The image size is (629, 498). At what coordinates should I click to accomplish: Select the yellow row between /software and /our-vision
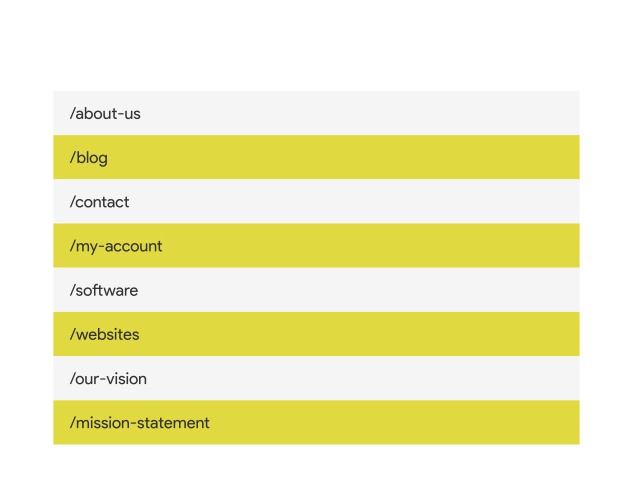click(x=316, y=334)
